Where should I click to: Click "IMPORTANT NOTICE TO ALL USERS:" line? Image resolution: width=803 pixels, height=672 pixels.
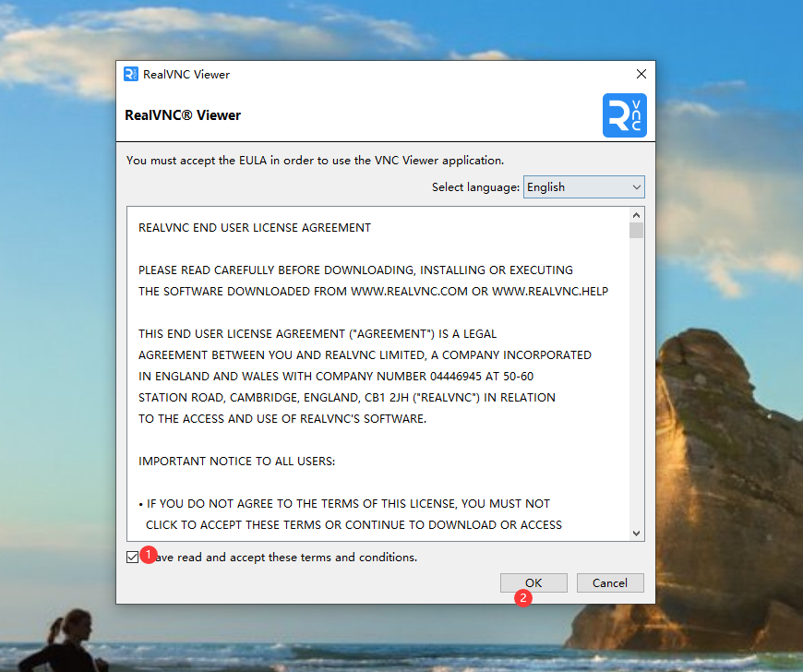tap(236, 462)
